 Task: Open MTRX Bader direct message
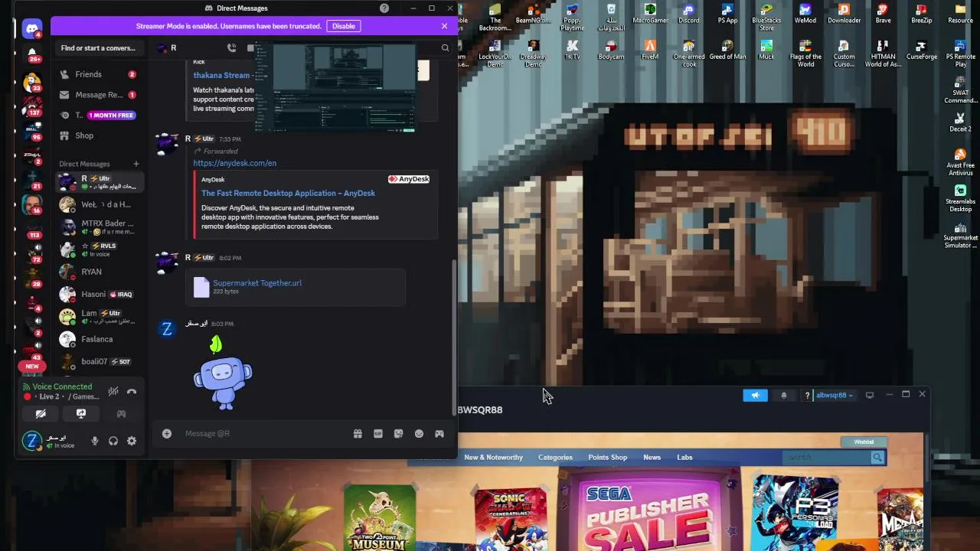[x=100, y=227]
